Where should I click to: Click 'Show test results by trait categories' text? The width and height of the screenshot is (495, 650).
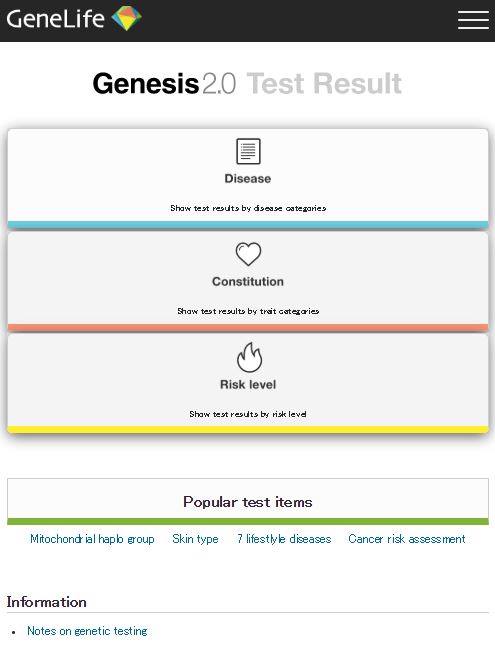coord(248,311)
